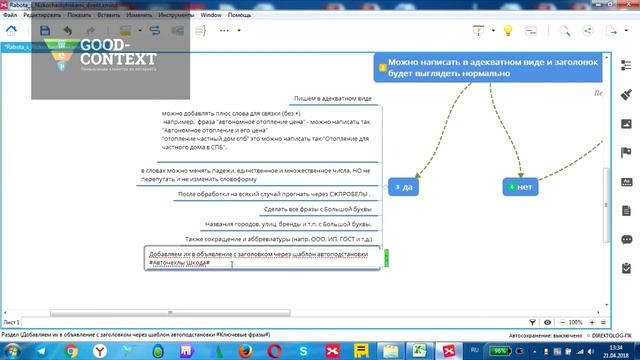Open the Image gallery panel in the sidebar
Viewport: 640px width, 360px height.
(626, 124)
